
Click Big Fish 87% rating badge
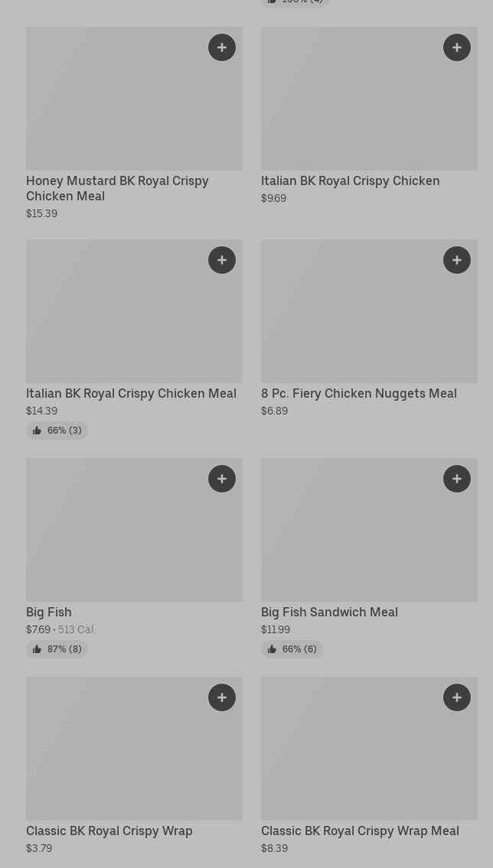(x=57, y=649)
